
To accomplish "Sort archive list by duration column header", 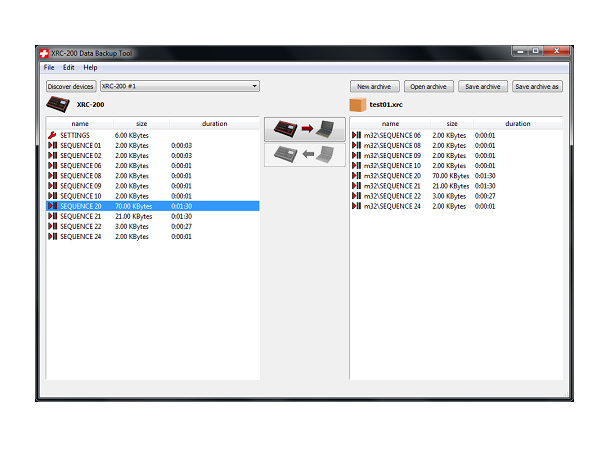I will coord(517,124).
